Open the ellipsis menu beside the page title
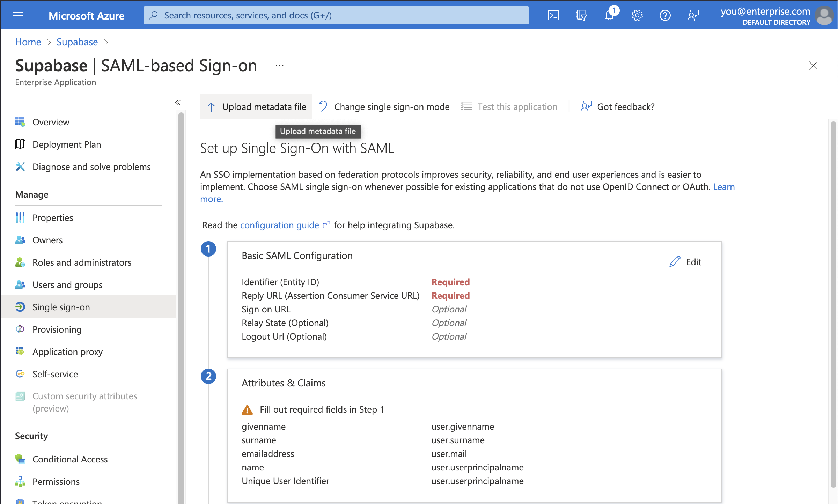 click(279, 65)
